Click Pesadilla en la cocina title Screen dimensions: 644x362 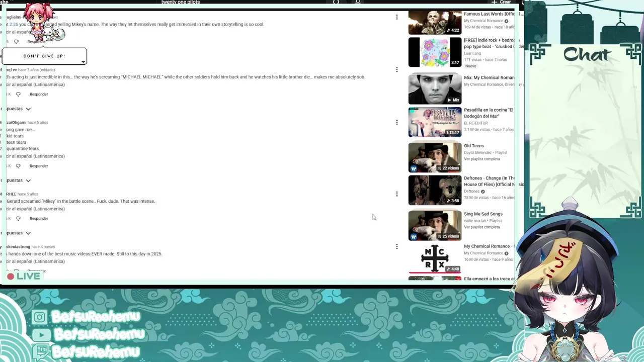coord(489,113)
